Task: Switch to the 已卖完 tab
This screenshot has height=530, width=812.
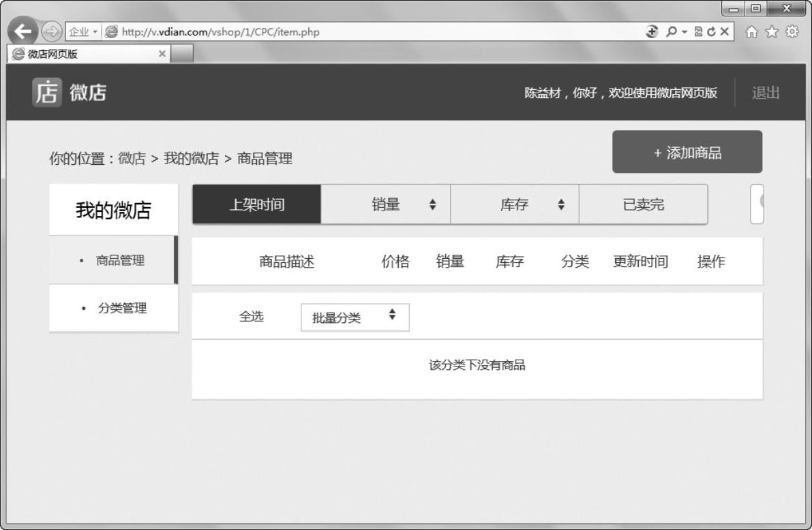Action: point(643,204)
